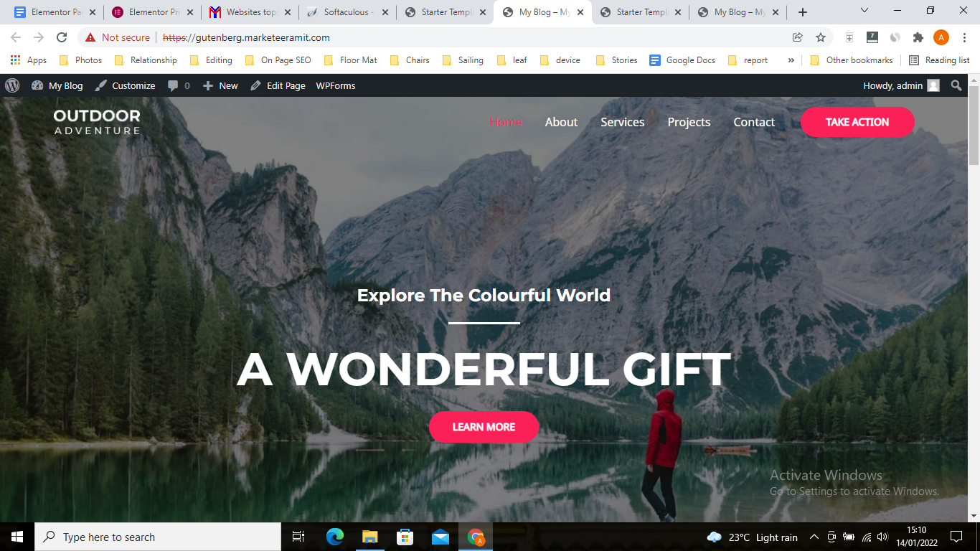980x551 pixels.
Task: Click Edit Page in the admin bar
Action: point(278,85)
